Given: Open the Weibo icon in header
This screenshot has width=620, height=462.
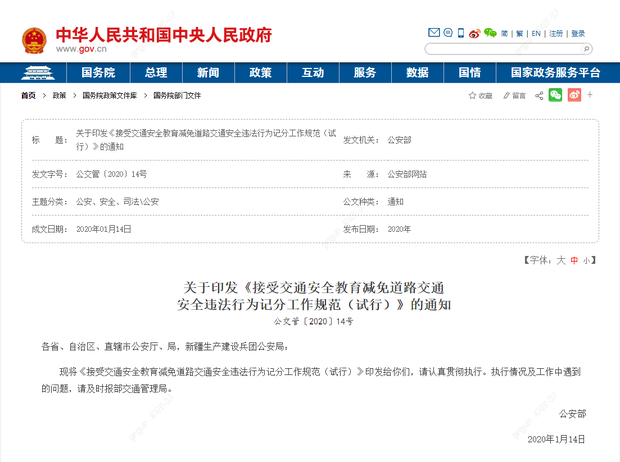Looking at the screenshot, I should pos(474,33).
